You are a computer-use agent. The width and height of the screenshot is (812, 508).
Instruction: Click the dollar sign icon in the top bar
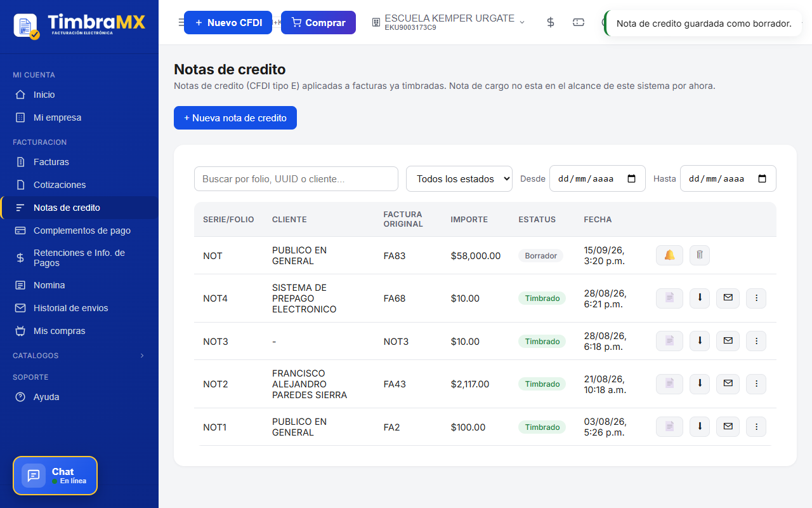pyautogui.click(x=551, y=22)
